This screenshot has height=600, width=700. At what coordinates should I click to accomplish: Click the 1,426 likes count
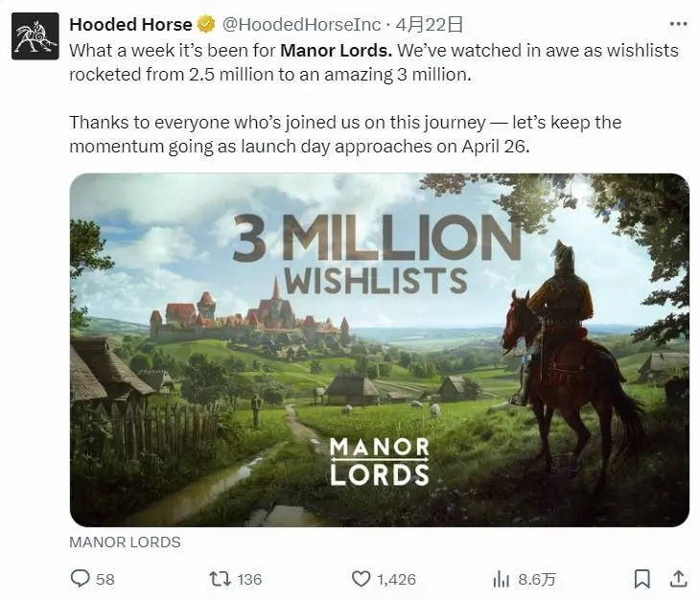click(396, 579)
